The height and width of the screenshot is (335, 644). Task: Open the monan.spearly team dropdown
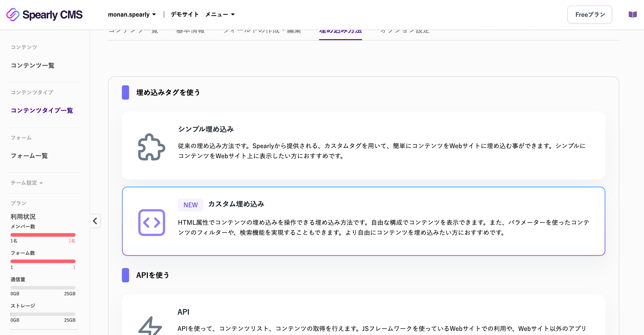132,15
